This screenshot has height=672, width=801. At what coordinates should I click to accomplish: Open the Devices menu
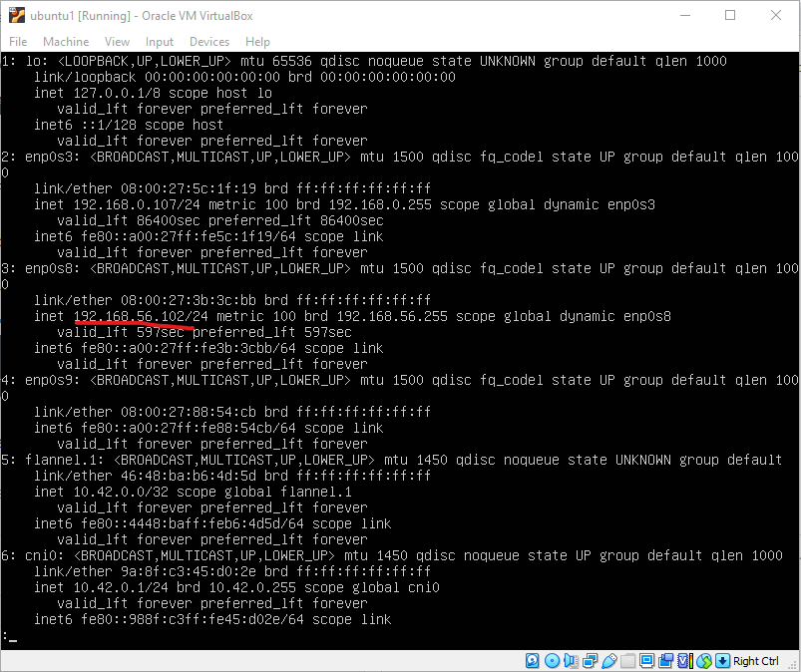[209, 42]
